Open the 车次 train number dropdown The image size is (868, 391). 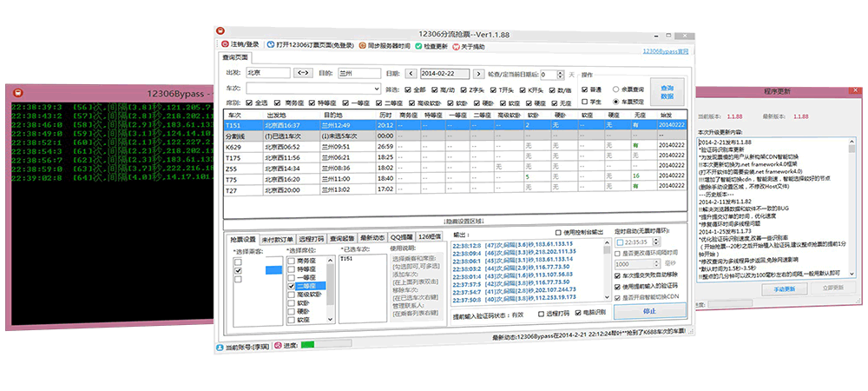coord(376,89)
